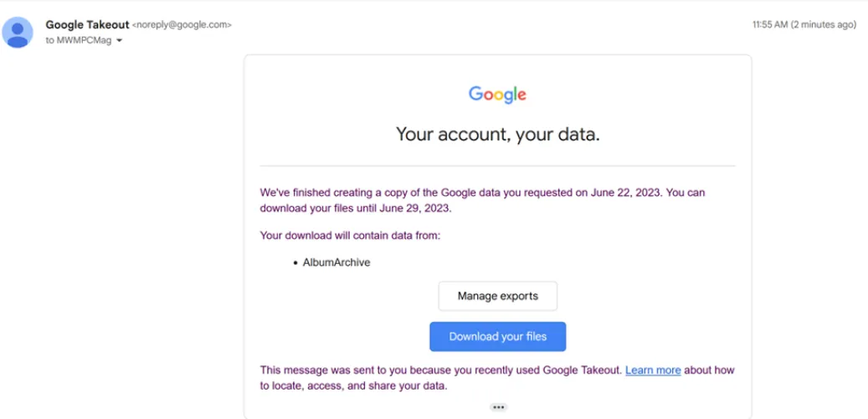Click the AlbumArchive list item

coord(336,262)
